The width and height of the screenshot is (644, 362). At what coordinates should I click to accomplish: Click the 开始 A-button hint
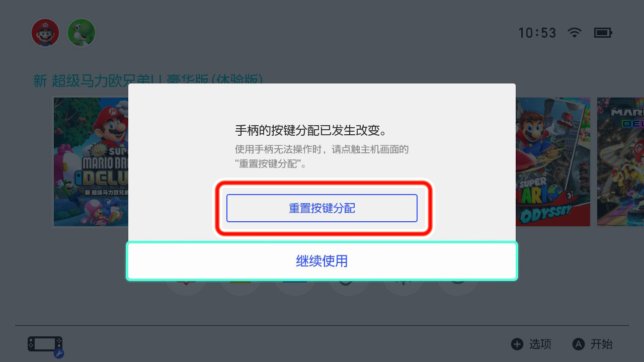(593, 344)
